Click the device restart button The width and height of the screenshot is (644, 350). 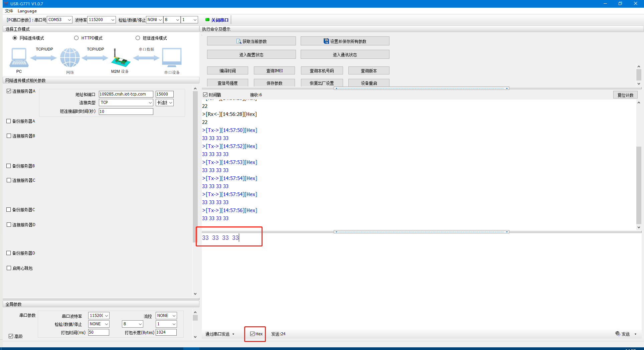click(x=369, y=83)
